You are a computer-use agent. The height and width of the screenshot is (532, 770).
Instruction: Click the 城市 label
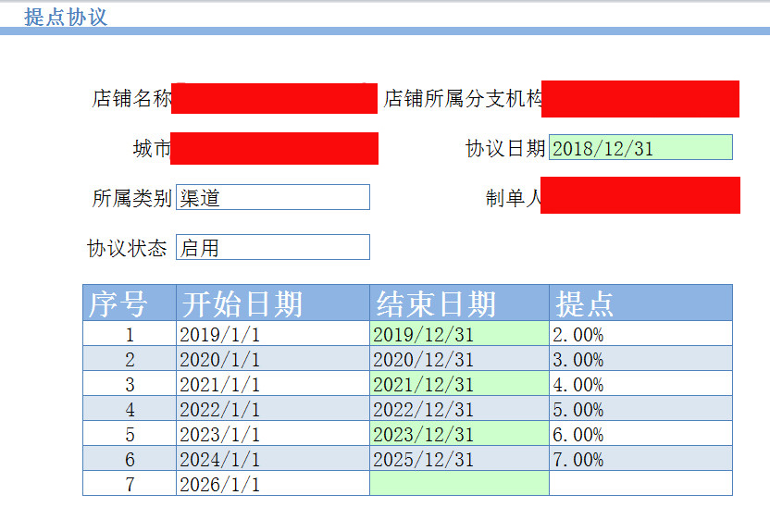(152, 148)
